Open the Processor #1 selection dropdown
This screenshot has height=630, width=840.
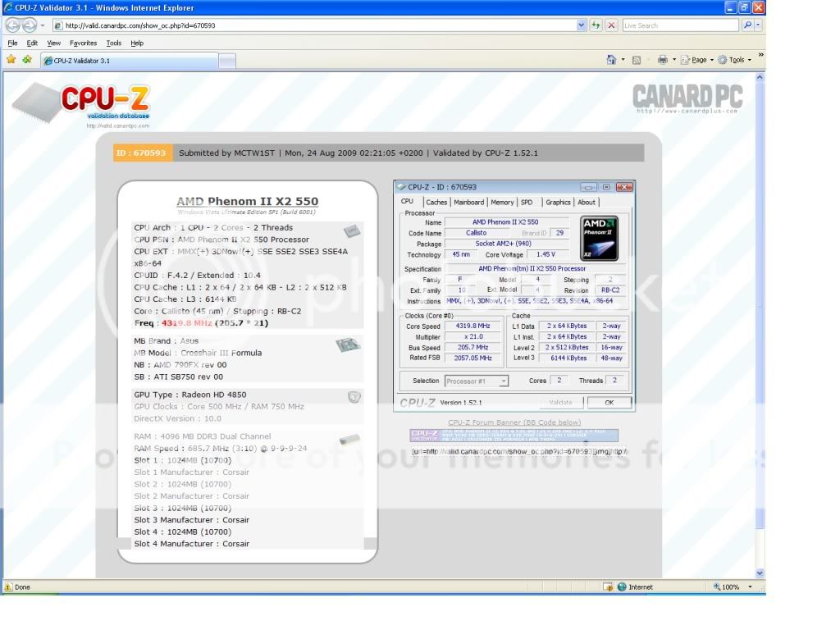click(477, 381)
